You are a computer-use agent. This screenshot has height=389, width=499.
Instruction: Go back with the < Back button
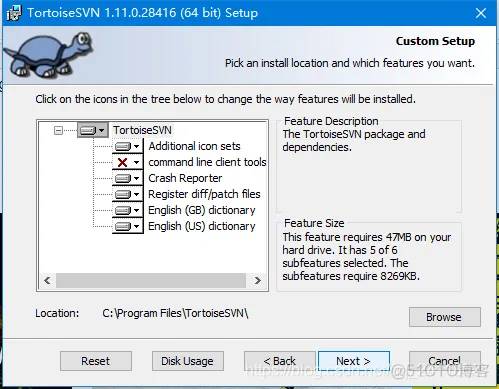coord(280,361)
